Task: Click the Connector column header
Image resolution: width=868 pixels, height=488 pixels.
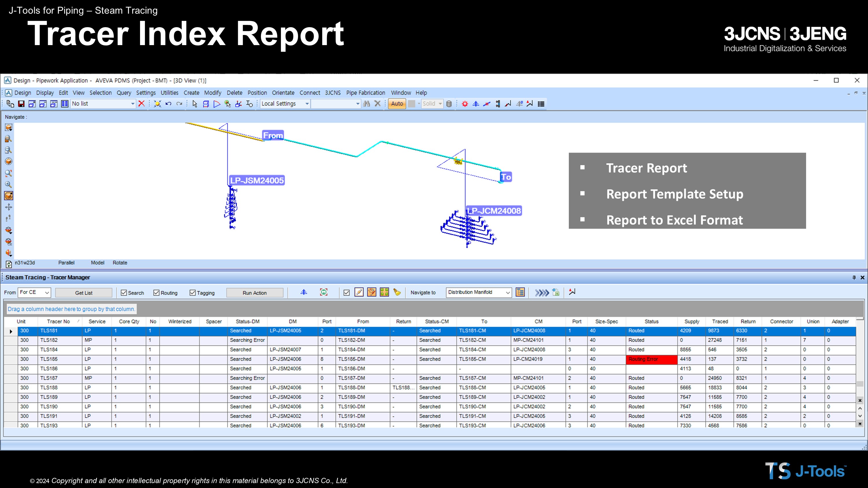Action: point(781,321)
